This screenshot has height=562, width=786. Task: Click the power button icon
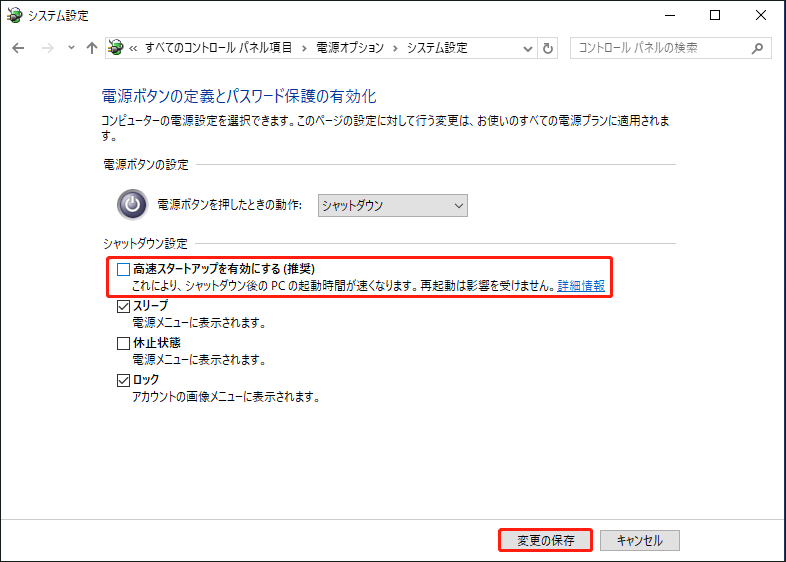point(132,205)
